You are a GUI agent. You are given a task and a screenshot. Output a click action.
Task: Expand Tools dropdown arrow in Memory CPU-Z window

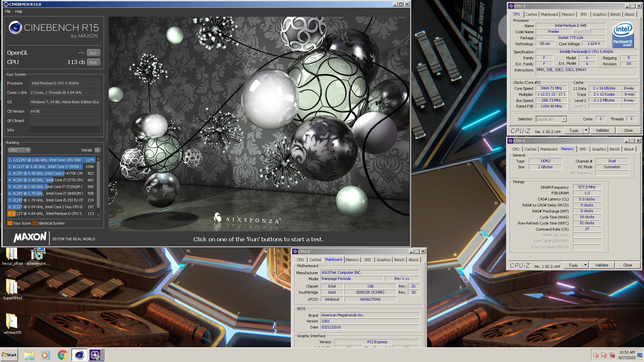(586, 265)
